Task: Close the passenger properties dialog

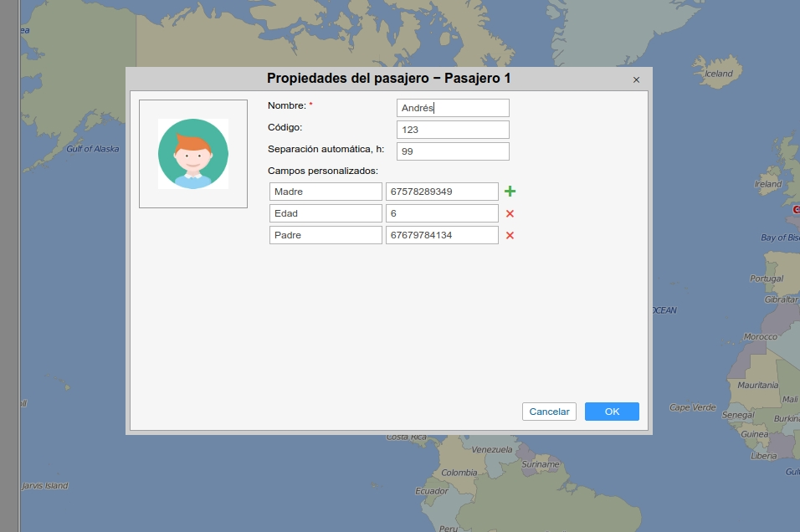Action: coord(636,79)
